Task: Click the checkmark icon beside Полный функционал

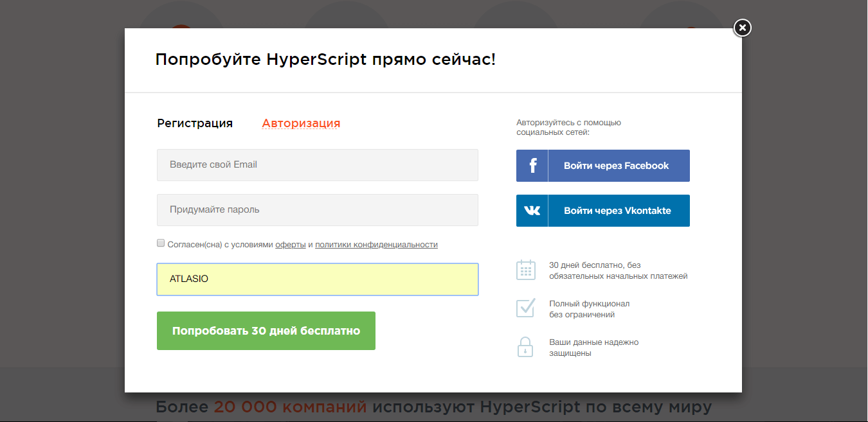Action: [x=525, y=308]
